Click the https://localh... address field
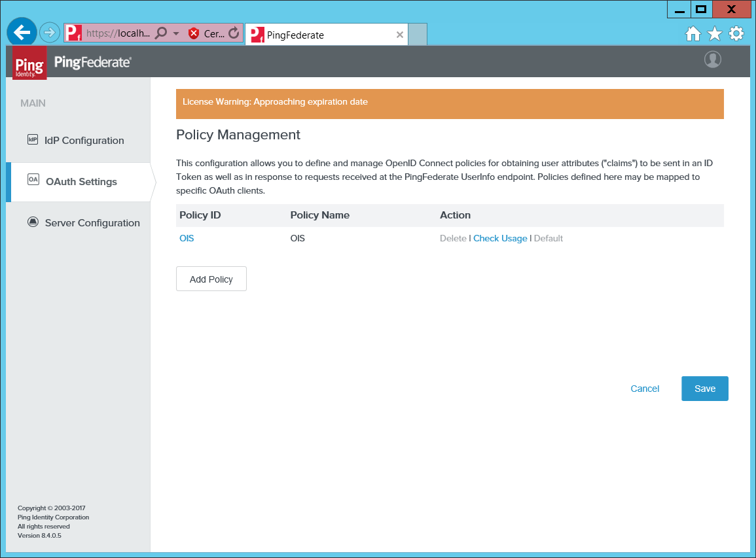This screenshot has width=756, height=558. click(x=118, y=33)
